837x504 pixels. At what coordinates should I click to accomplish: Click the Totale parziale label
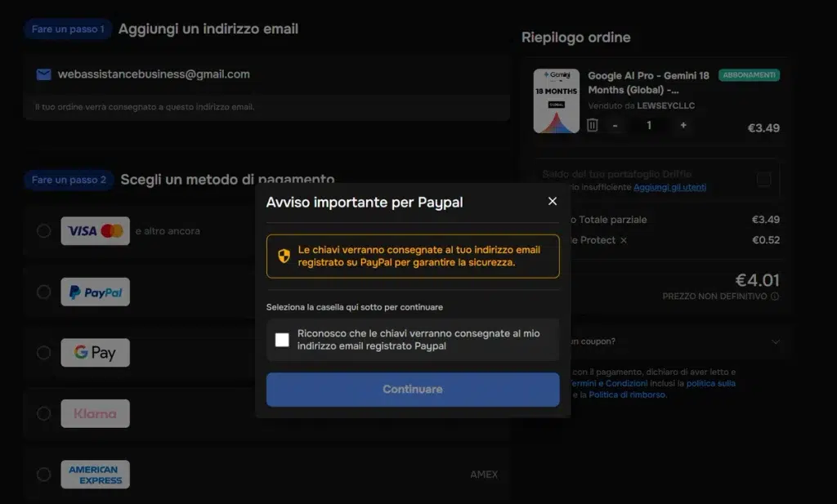(612, 220)
